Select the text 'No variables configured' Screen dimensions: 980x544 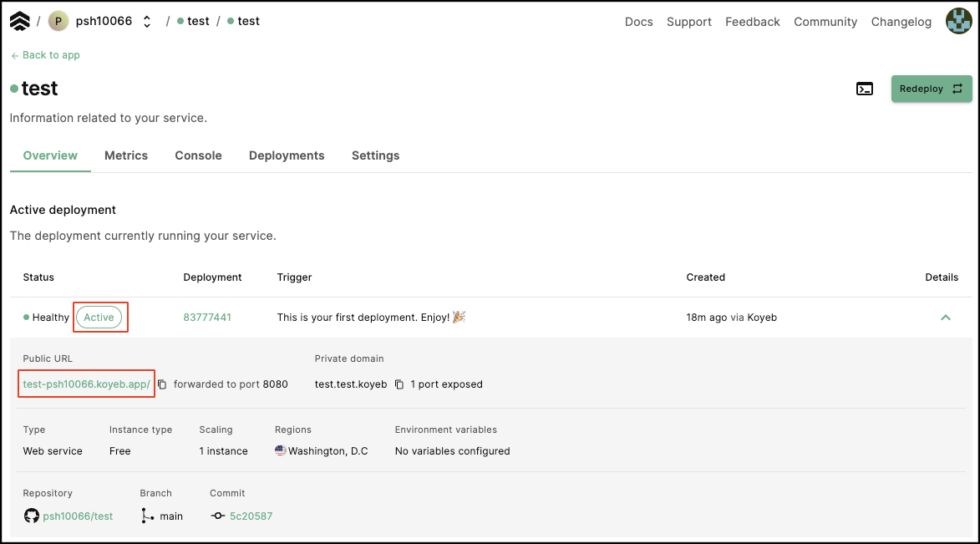pos(453,451)
